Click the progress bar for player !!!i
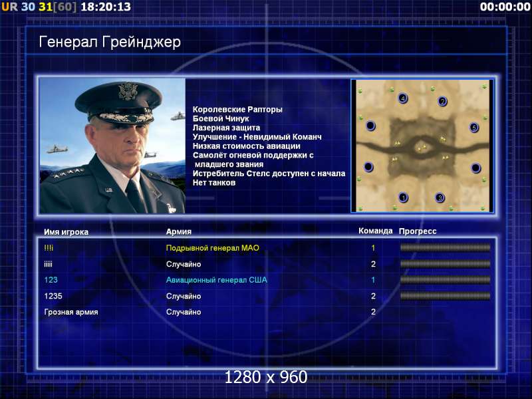Screen dimensions: 532x399 445,247
